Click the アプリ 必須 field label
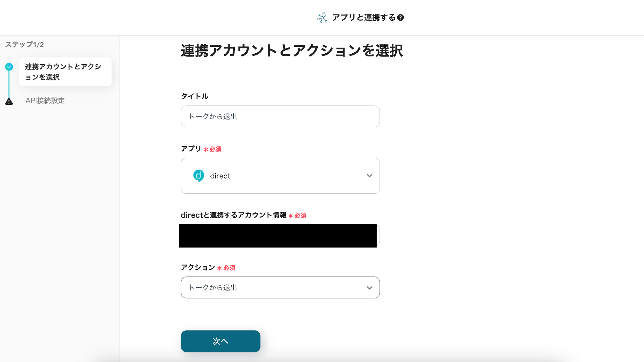The height and width of the screenshot is (362, 644). pos(201,149)
